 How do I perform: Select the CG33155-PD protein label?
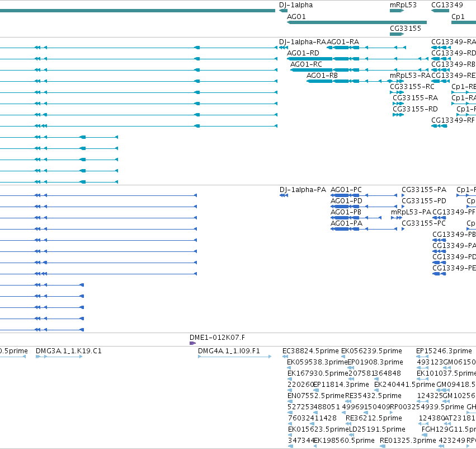point(424,201)
